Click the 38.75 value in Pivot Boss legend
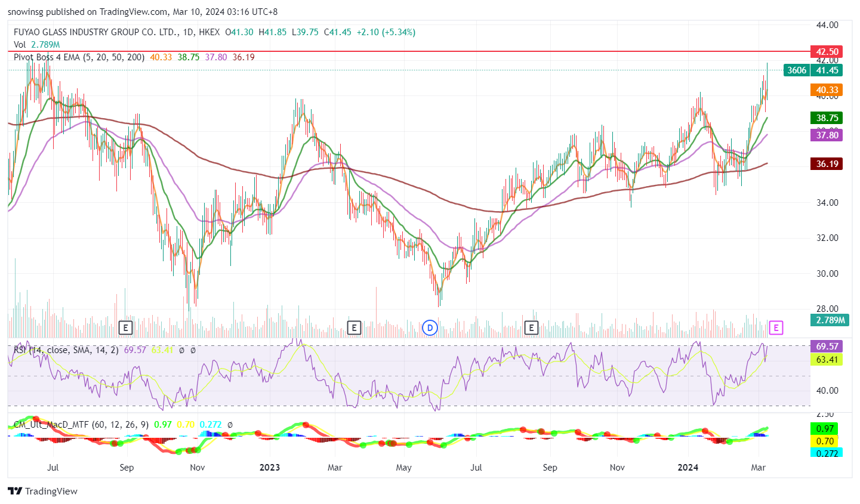 point(189,57)
